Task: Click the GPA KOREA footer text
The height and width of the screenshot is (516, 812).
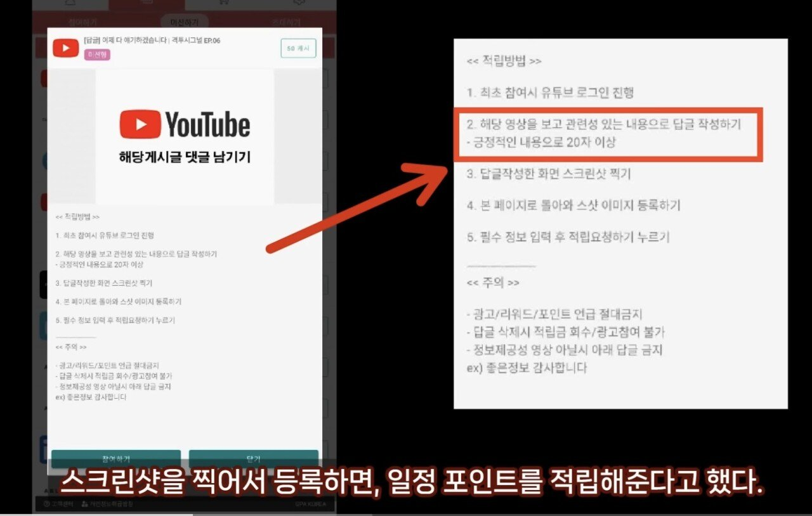Action: (x=310, y=504)
